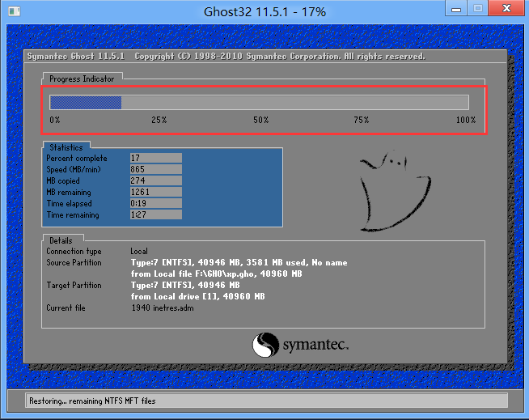529x420 pixels.
Task: Click the 100% progress marker label
Action: click(x=465, y=121)
